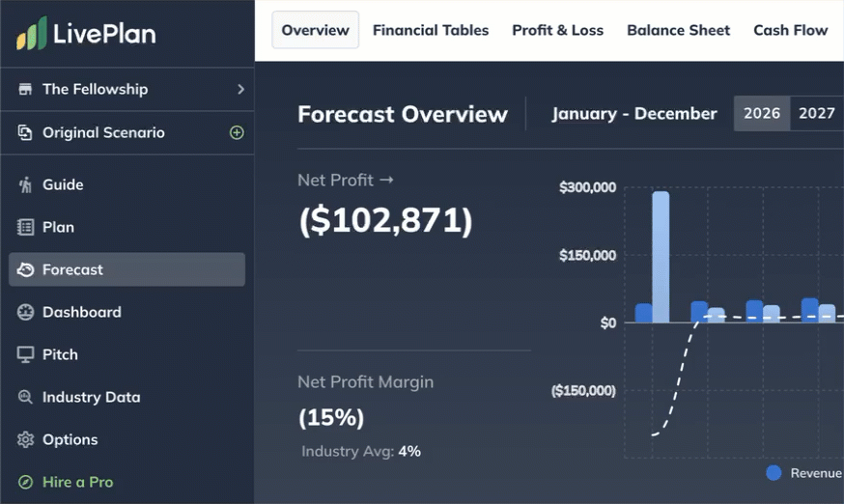This screenshot has width=844, height=504.
Task: Click the Forecast piggy bank icon
Action: pyautogui.click(x=25, y=269)
